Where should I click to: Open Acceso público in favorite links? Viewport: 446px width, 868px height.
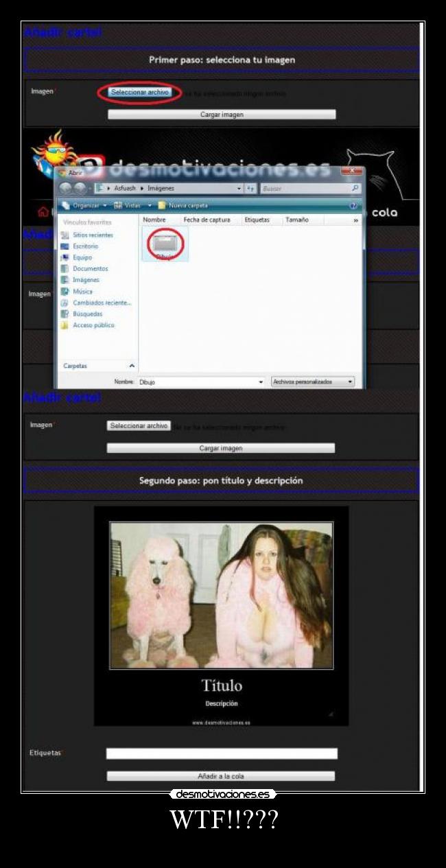[x=88, y=325]
